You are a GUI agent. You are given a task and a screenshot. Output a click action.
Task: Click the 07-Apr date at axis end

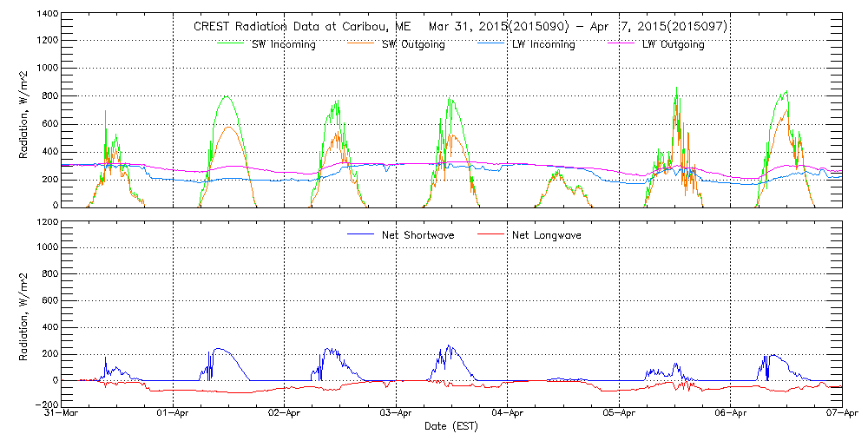pyautogui.click(x=840, y=415)
